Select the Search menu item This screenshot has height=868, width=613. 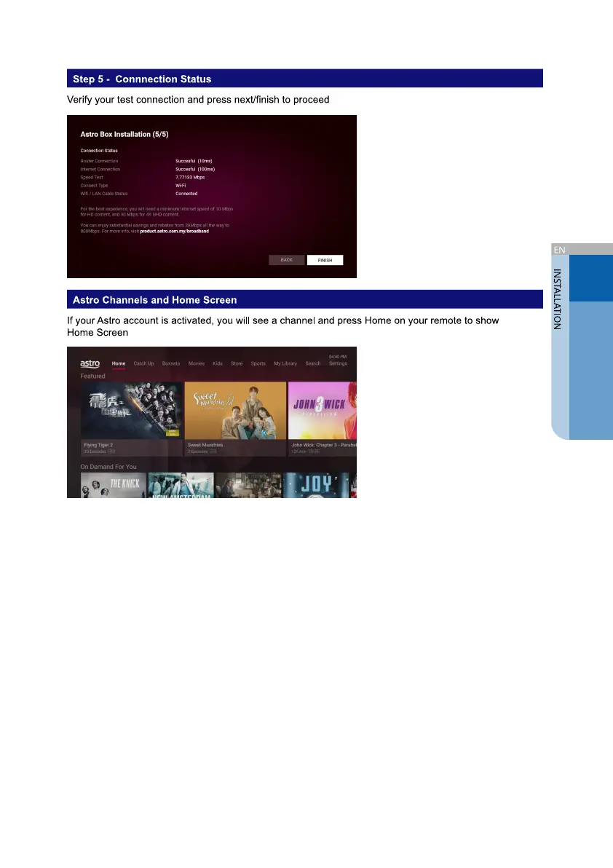312,363
